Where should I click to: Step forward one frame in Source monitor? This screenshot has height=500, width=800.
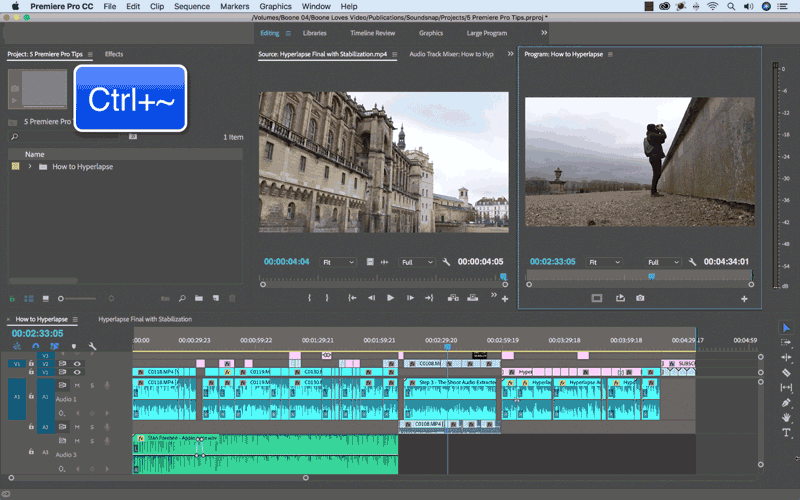tap(410, 298)
